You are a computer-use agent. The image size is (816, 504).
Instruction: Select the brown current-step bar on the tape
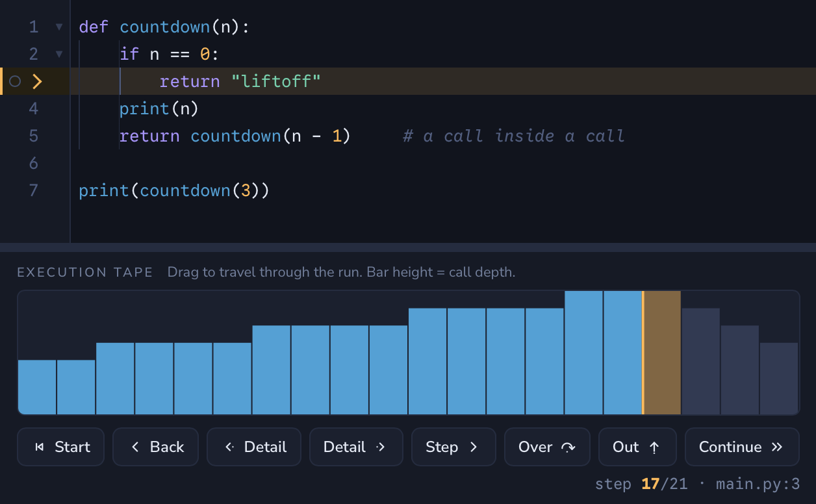point(662,353)
